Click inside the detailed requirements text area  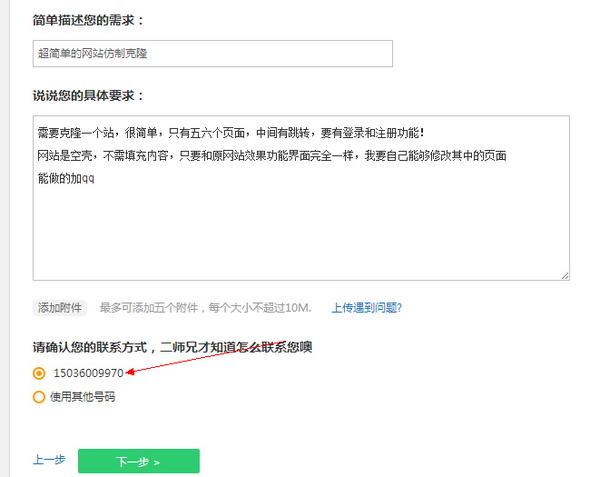pos(301,198)
